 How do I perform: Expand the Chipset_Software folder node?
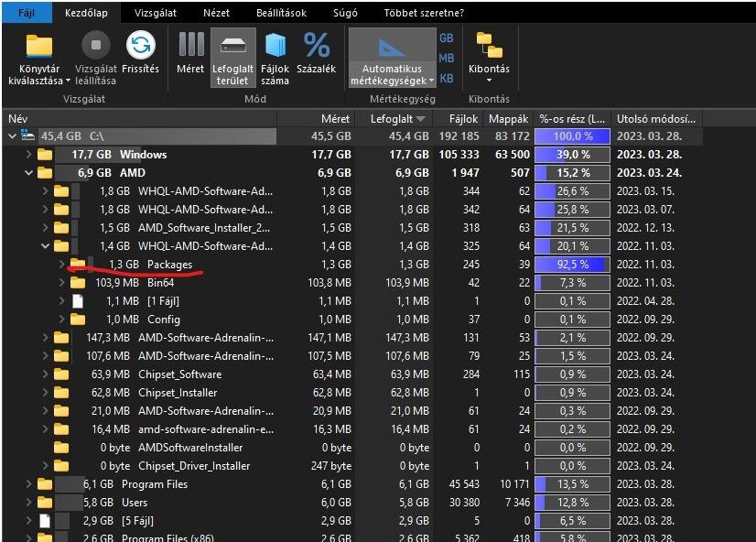(45, 374)
